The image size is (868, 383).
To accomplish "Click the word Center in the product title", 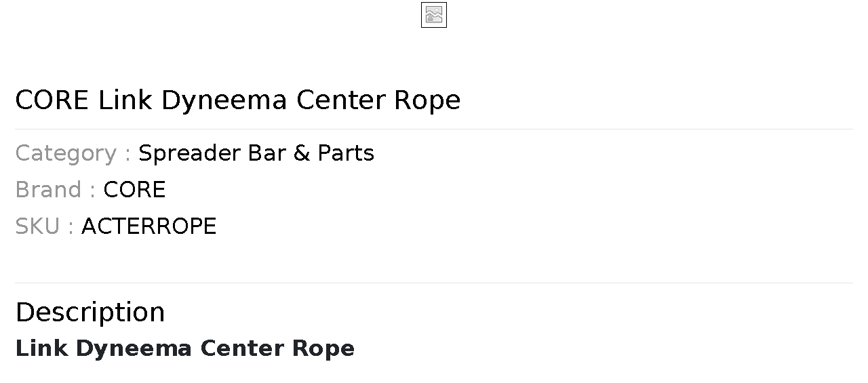I will tap(341, 100).
